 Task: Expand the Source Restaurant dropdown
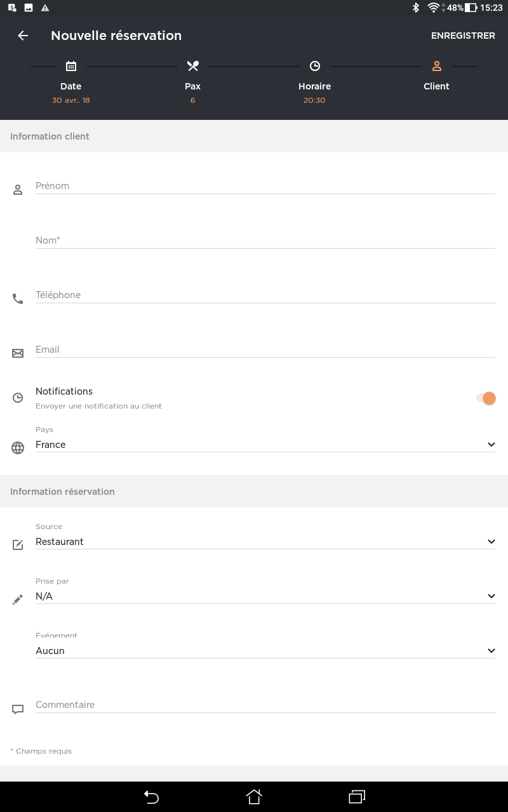point(491,541)
